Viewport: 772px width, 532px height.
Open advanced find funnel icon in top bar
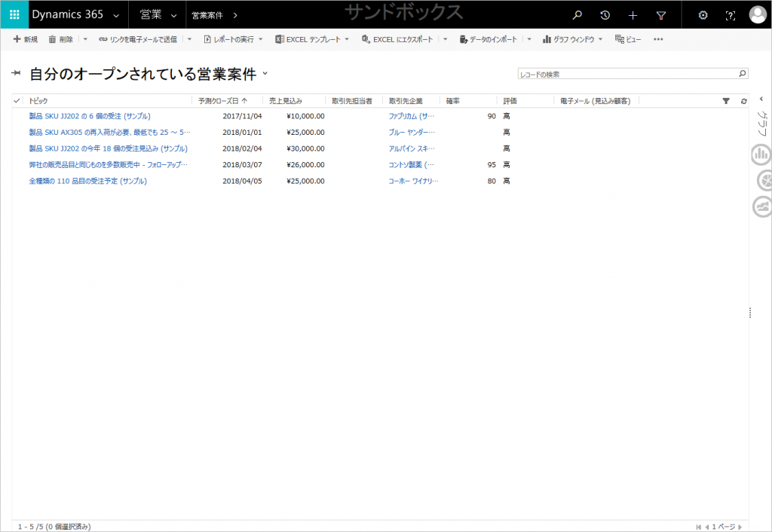click(661, 15)
